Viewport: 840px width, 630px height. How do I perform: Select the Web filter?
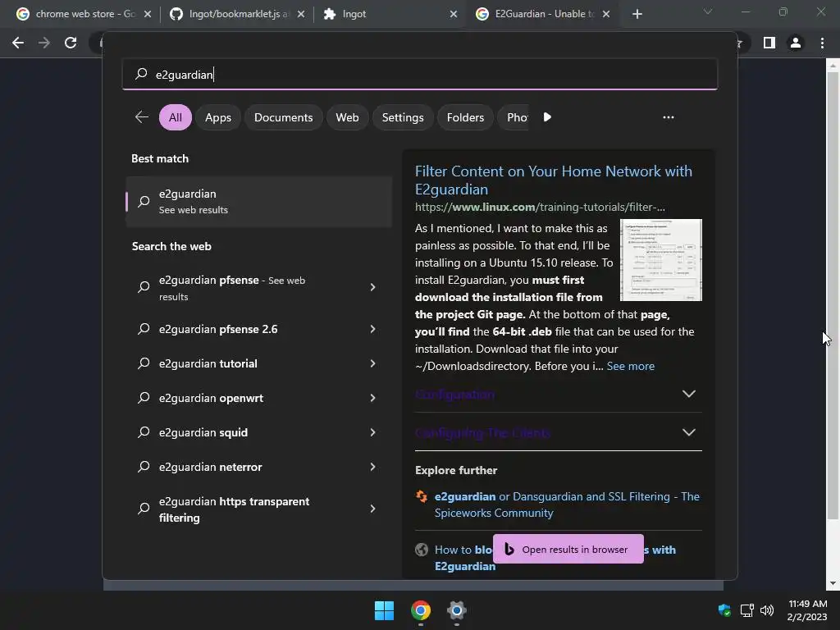347,117
